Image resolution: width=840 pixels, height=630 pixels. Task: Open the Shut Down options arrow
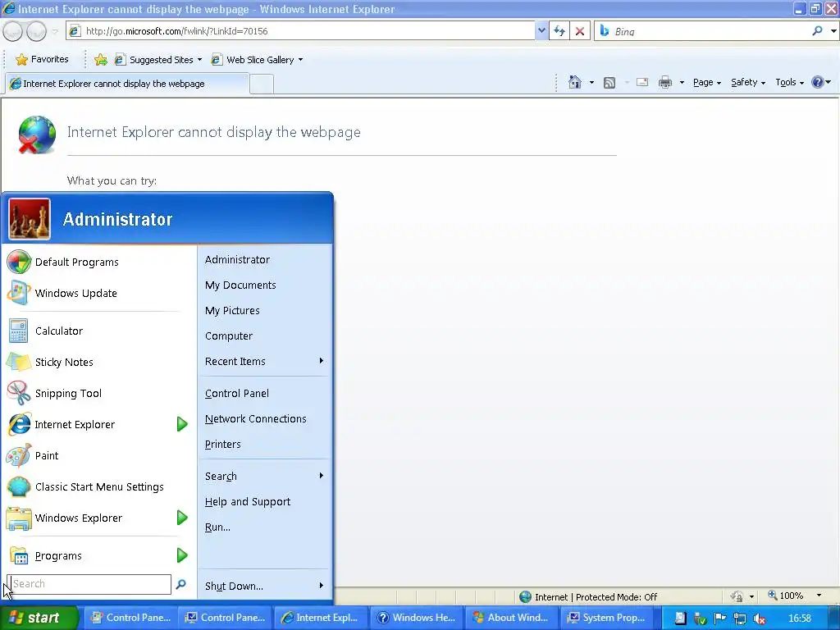point(322,586)
